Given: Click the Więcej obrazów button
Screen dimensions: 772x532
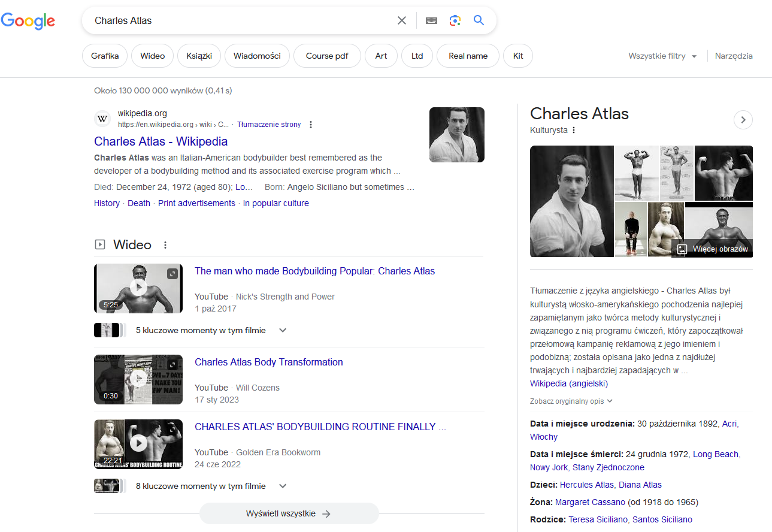Looking at the screenshot, I should coord(713,249).
